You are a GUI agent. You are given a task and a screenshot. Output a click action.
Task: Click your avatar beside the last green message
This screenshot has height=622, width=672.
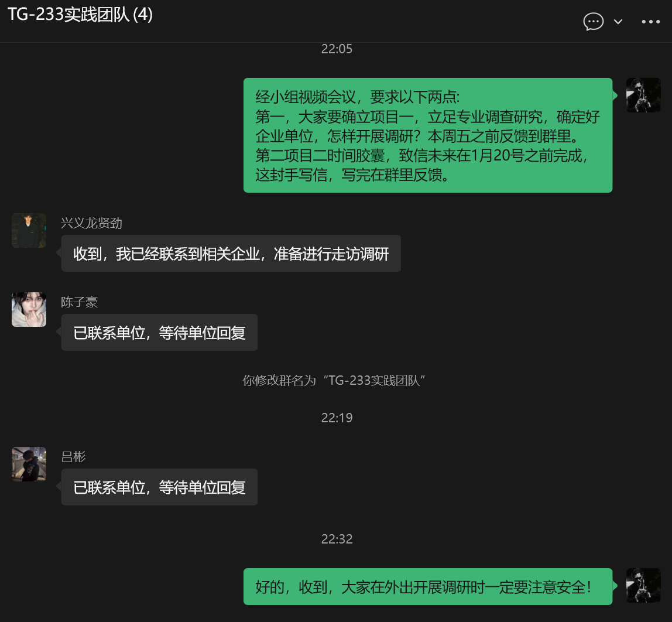(643, 586)
